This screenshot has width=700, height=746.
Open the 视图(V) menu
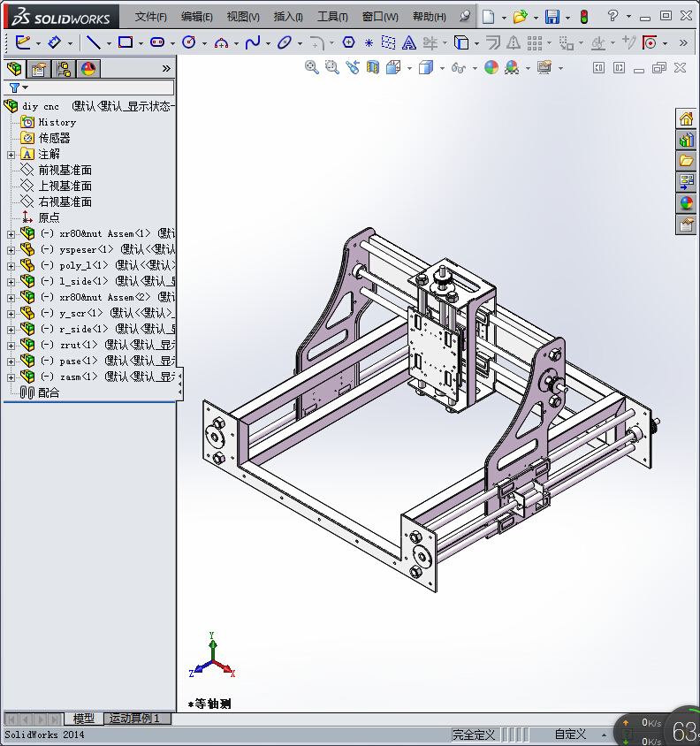[x=243, y=17]
